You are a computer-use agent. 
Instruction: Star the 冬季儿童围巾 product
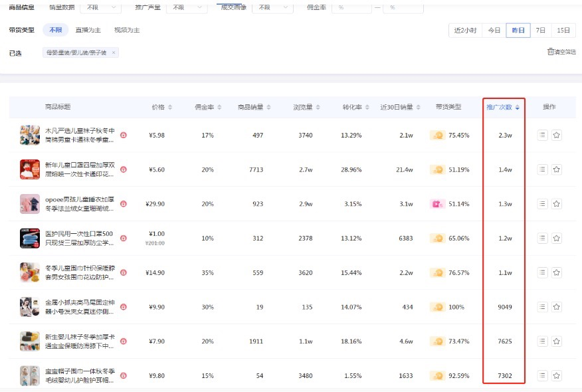(556, 272)
